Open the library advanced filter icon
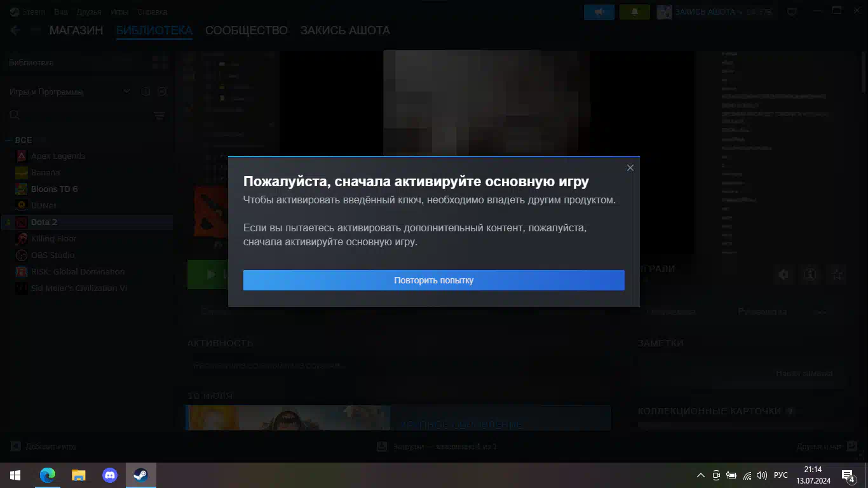The image size is (868, 488). [x=159, y=116]
